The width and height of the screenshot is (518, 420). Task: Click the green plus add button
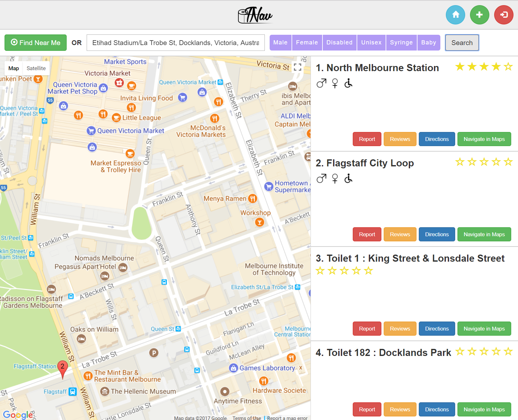479,15
